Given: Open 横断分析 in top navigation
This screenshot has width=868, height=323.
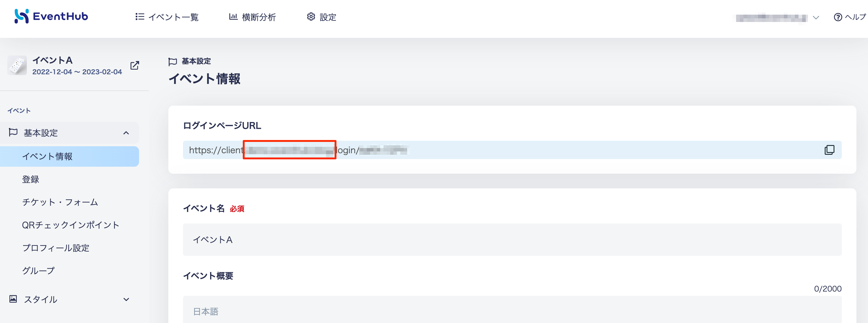Looking at the screenshot, I should click(259, 17).
